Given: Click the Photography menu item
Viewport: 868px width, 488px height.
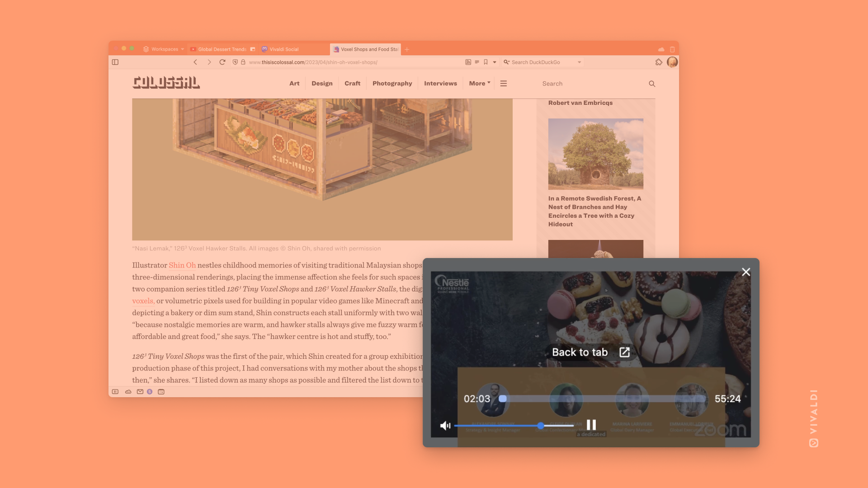Looking at the screenshot, I should tap(392, 83).
